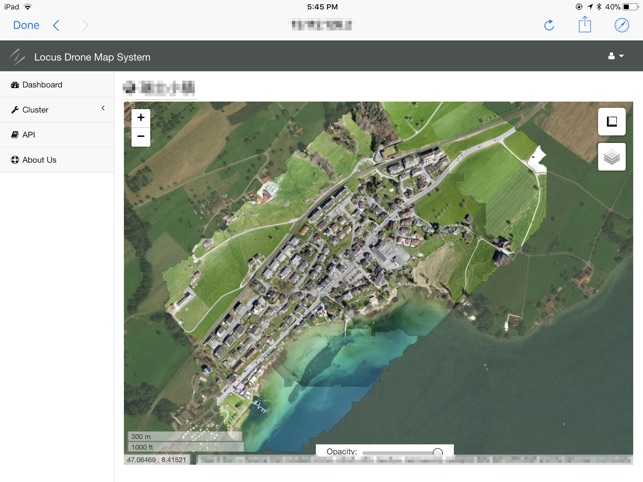643x482 pixels.
Task: Open the About Us menu item
Action: point(57,160)
